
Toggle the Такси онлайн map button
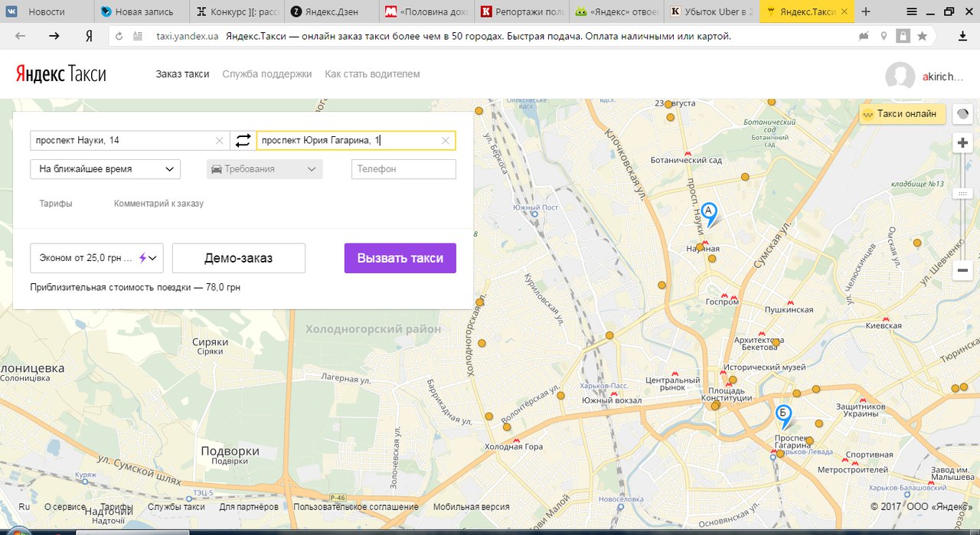[903, 114]
